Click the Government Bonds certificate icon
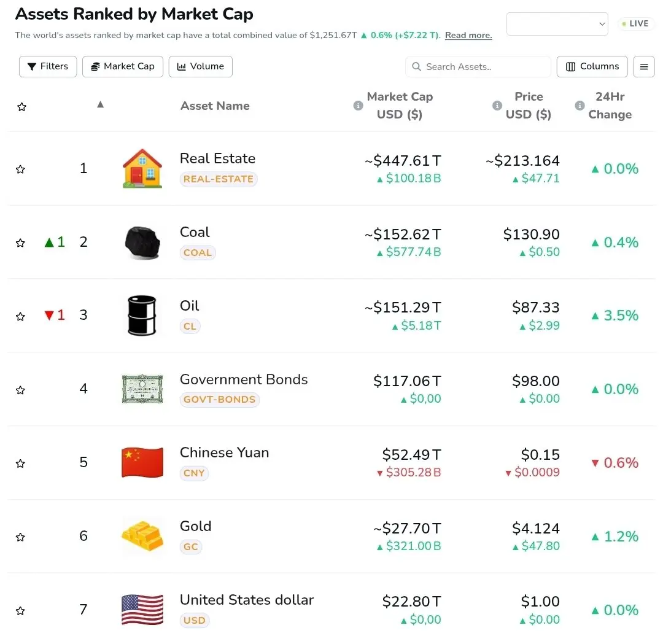663x644 pixels. [142, 389]
